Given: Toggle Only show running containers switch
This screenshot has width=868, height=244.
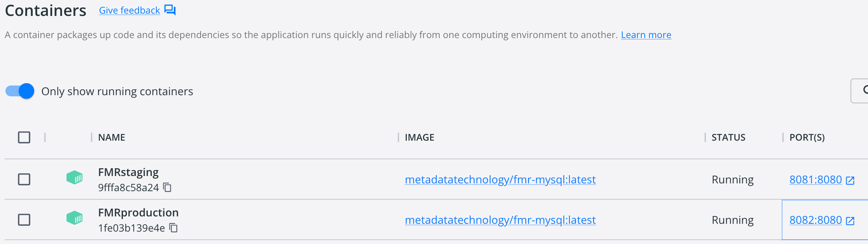Looking at the screenshot, I should pyautogui.click(x=20, y=91).
